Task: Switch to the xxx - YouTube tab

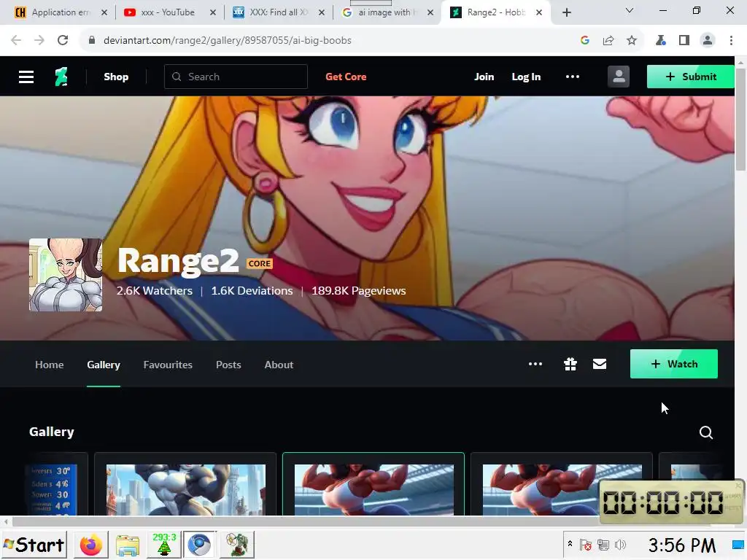Action: (168, 12)
